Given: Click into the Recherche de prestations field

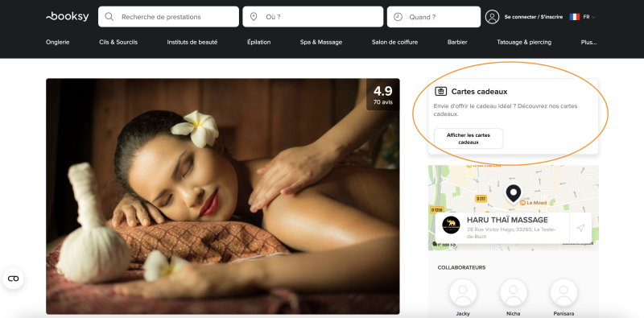Looking at the screenshot, I should point(168,17).
